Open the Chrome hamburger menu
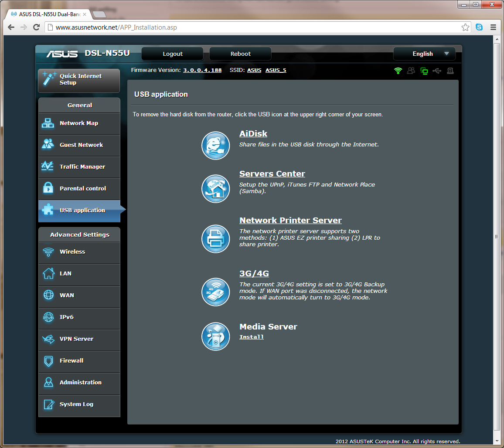The width and height of the screenshot is (504, 448). (494, 27)
